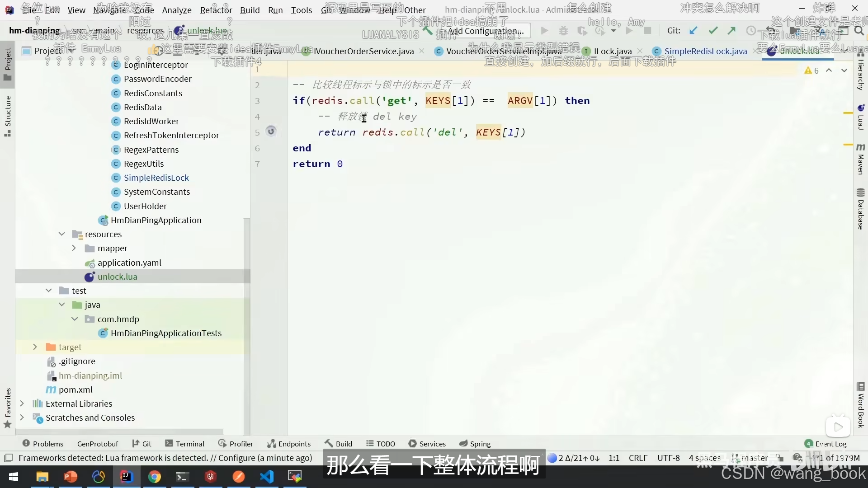Click the Git commit checkmark icon
Viewport: 868px width, 488px height.
pyautogui.click(x=713, y=31)
